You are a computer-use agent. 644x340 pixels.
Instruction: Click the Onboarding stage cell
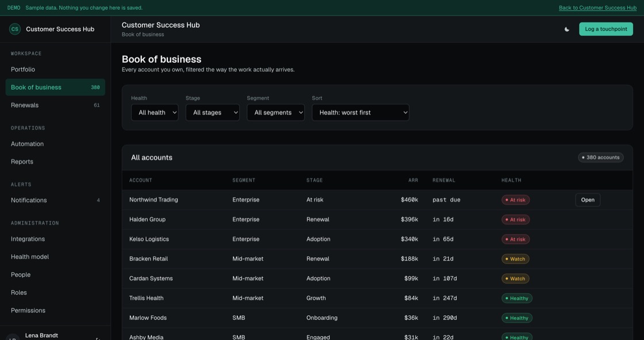[x=322, y=318]
